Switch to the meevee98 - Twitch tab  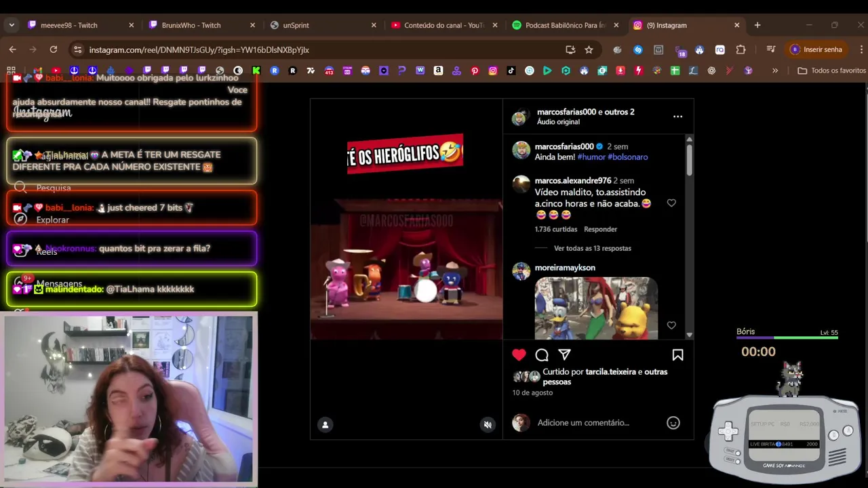(x=80, y=25)
